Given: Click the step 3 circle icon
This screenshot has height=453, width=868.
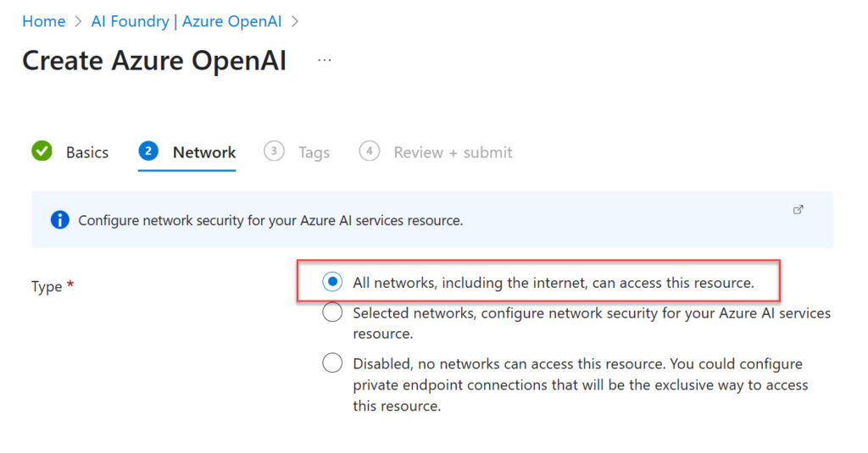Looking at the screenshot, I should coord(274,151).
